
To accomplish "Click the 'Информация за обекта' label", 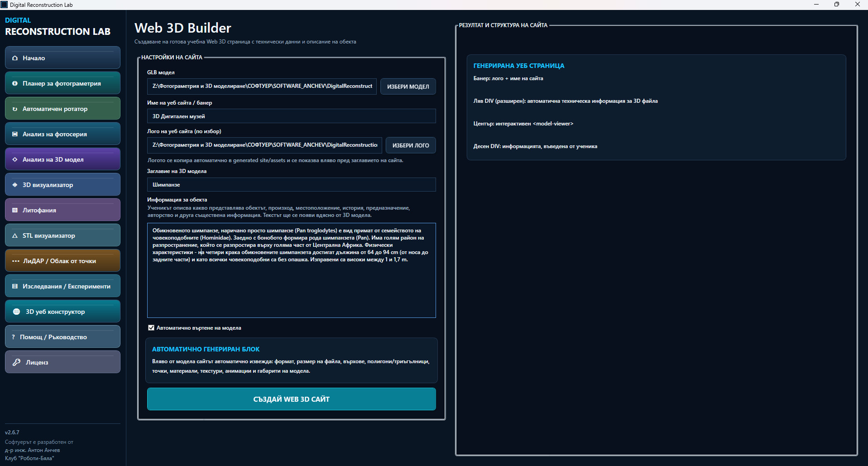I will pos(177,200).
